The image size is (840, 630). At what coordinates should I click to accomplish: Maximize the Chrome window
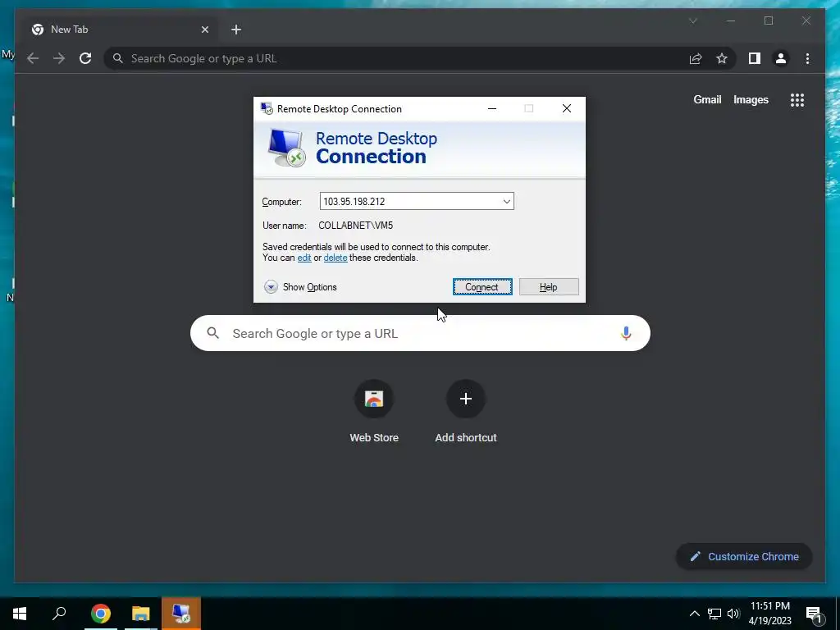coord(769,21)
